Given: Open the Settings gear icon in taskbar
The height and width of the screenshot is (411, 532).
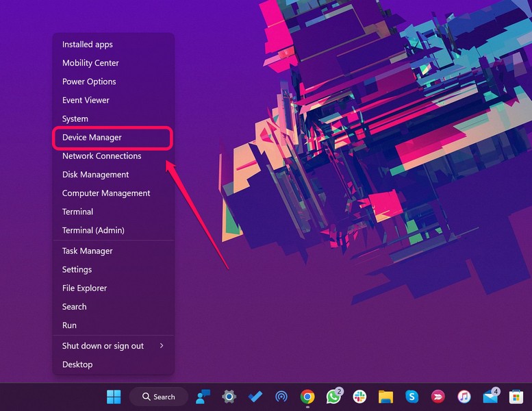Looking at the screenshot, I should (229, 397).
